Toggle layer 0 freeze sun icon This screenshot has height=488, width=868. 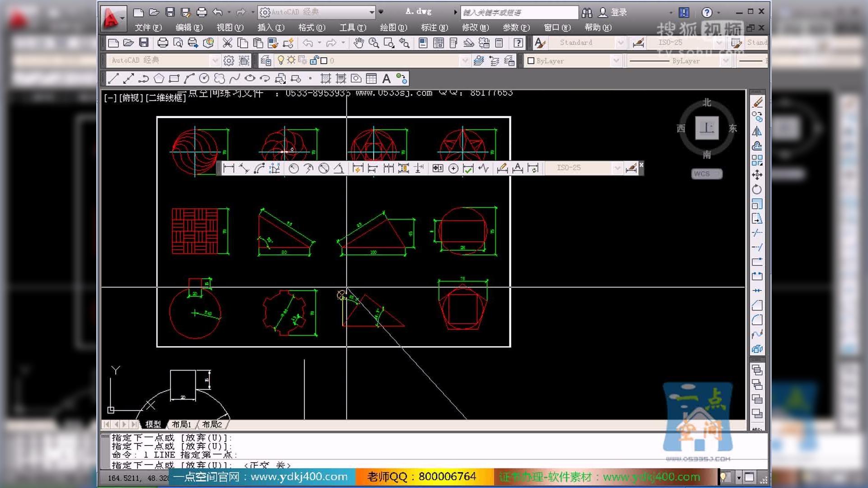pos(291,60)
